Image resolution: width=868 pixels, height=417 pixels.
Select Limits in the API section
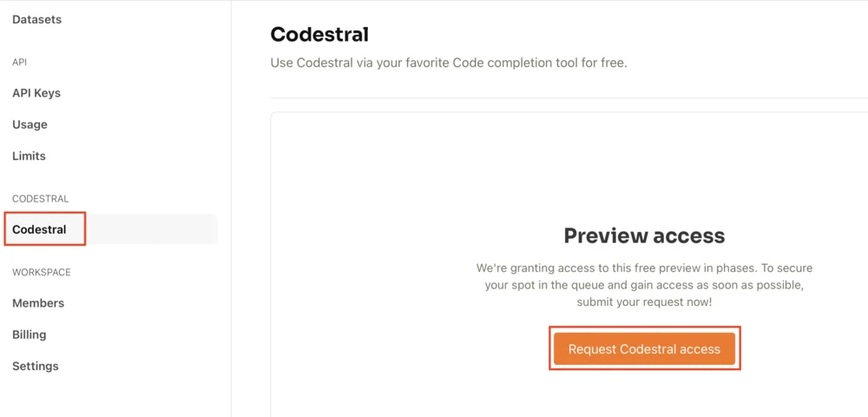tap(29, 156)
